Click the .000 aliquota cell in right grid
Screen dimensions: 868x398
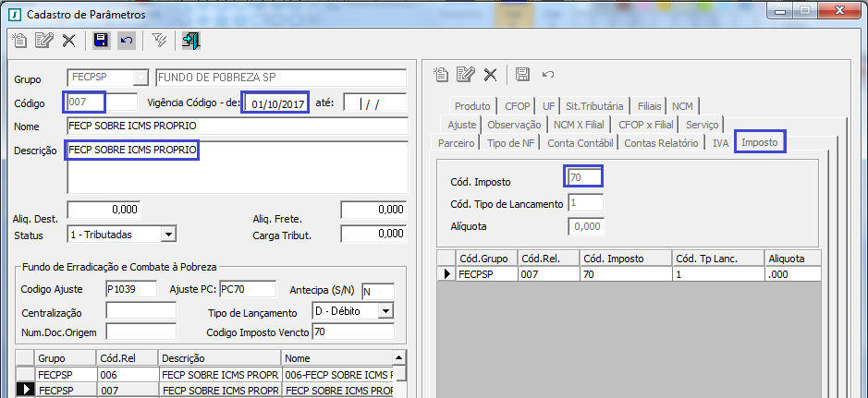tap(794, 274)
